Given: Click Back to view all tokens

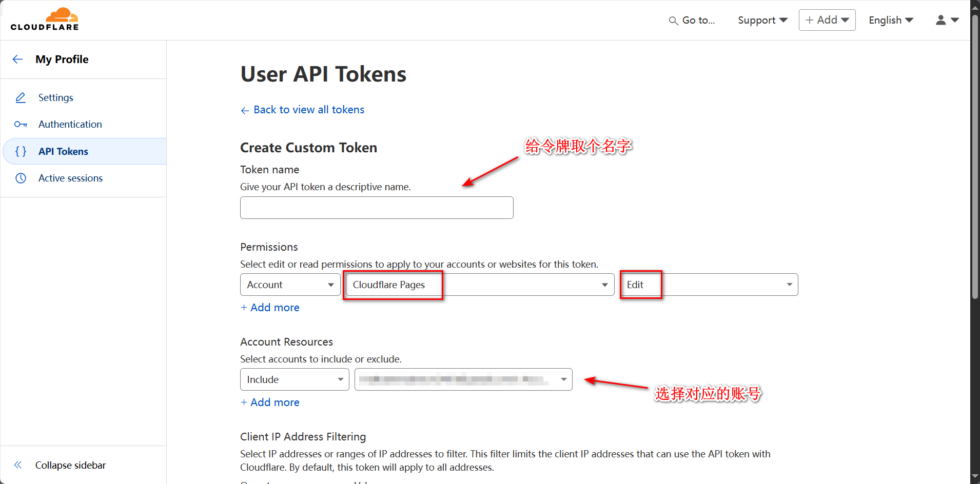Looking at the screenshot, I should pos(308,110).
